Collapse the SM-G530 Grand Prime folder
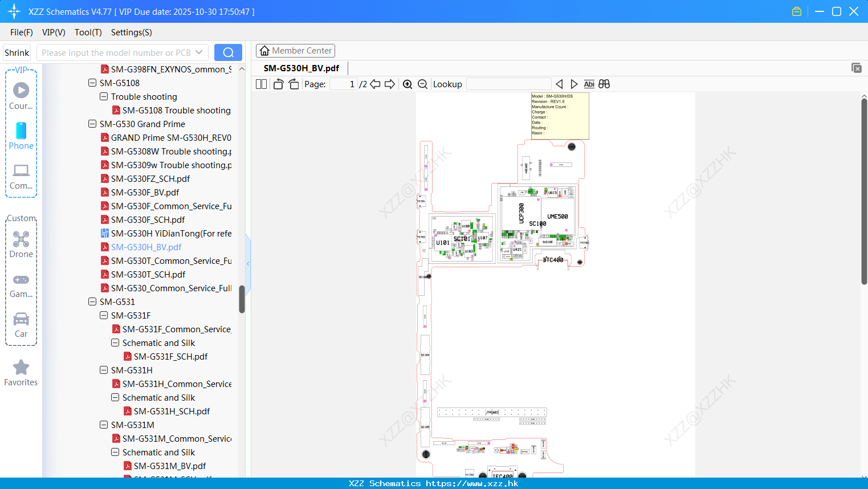This screenshot has width=868, height=489. tap(92, 124)
